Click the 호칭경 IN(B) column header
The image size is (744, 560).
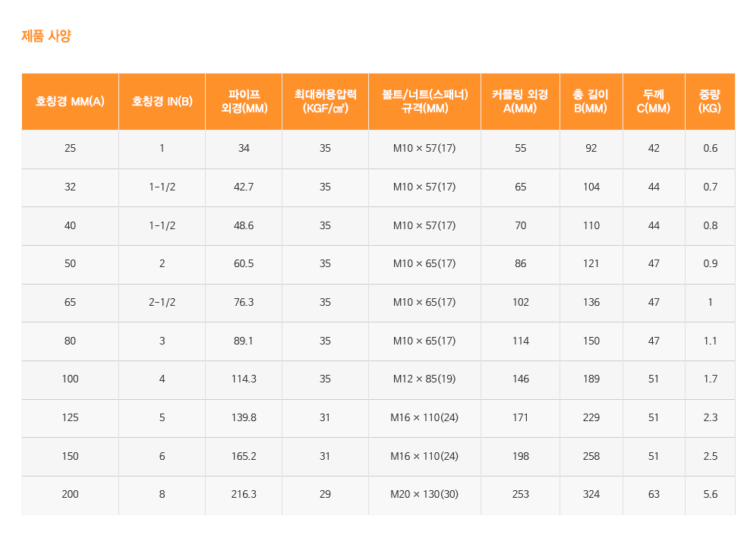pos(162,102)
